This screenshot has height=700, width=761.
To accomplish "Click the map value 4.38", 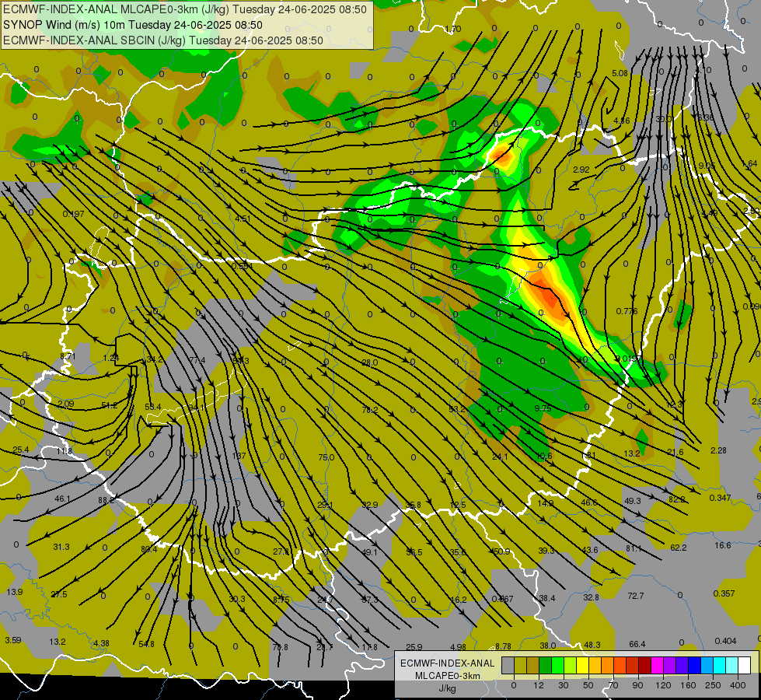I will tap(101, 643).
